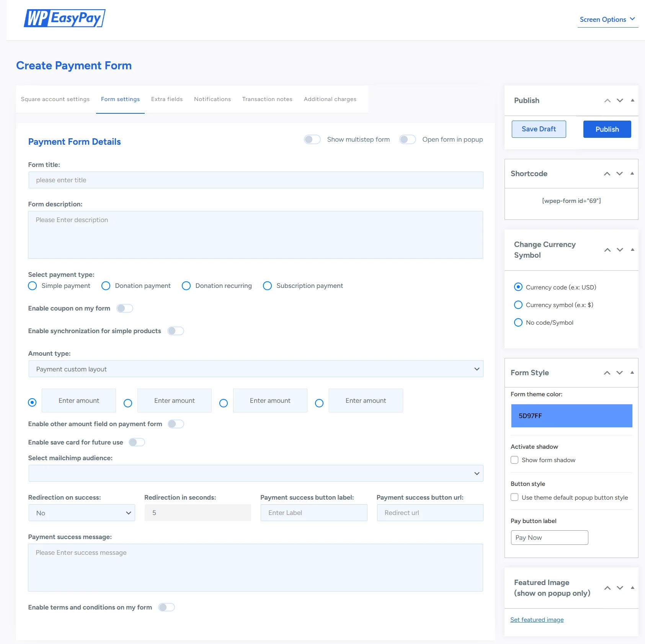Image resolution: width=645 pixels, height=644 pixels.
Task: Toggle Show multistep form switch
Action: (312, 139)
